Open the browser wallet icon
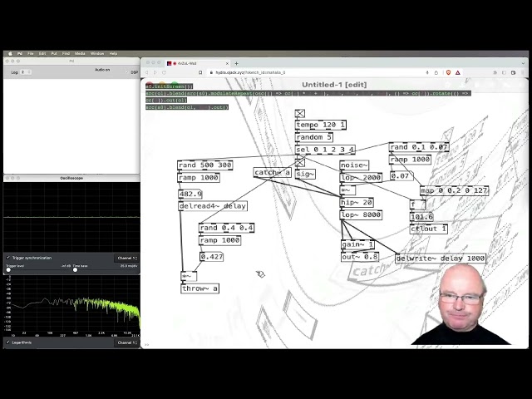Viewport: 532px width, 399px height. [513, 72]
